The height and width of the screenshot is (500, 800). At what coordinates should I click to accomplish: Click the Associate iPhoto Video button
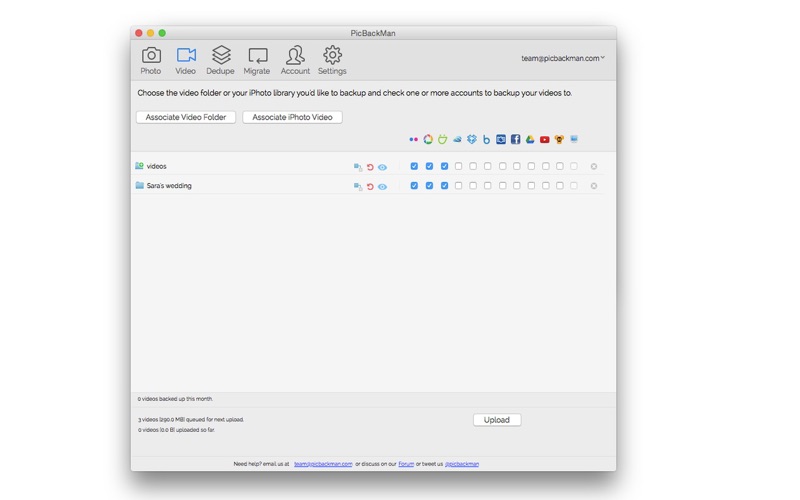pyautogui.click(x=292, y=117)
